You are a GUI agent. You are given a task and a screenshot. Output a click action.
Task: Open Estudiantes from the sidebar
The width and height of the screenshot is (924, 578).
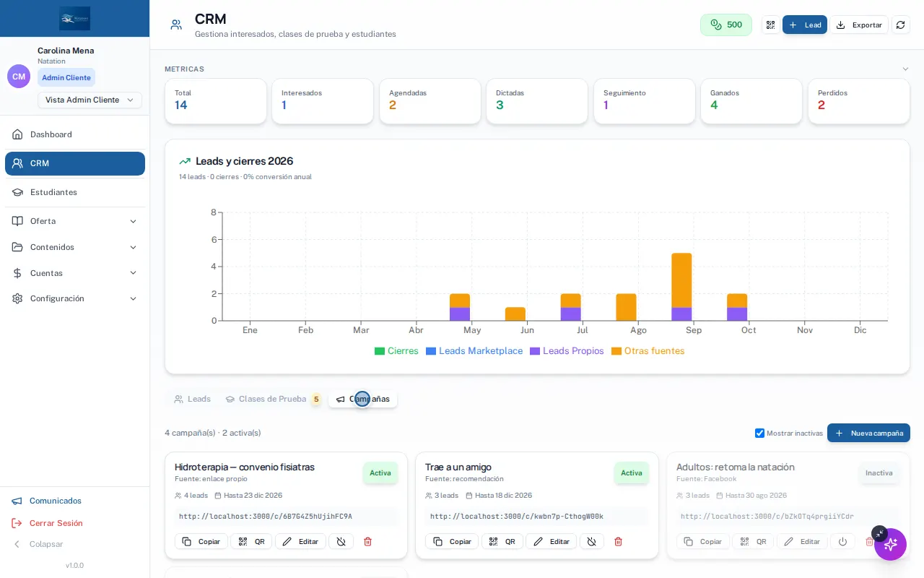(x=75, y=192)
